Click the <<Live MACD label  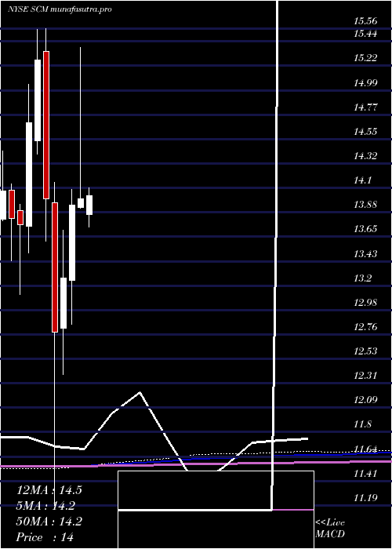coord(330,529)
